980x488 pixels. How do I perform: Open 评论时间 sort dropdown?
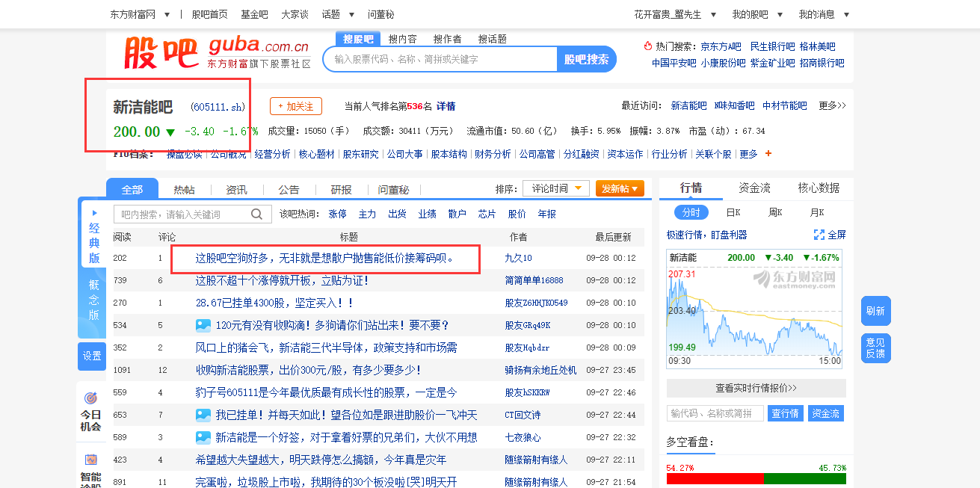(556, 189)
